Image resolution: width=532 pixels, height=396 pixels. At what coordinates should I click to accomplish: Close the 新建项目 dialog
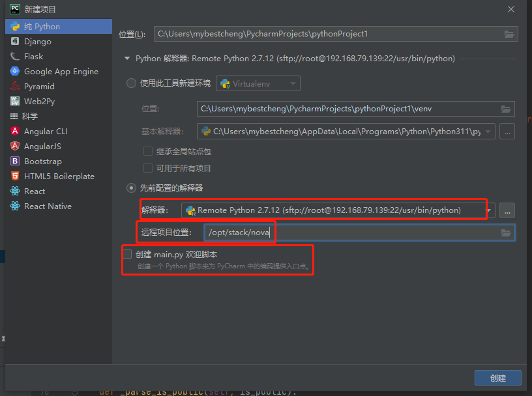coord(511,9)
